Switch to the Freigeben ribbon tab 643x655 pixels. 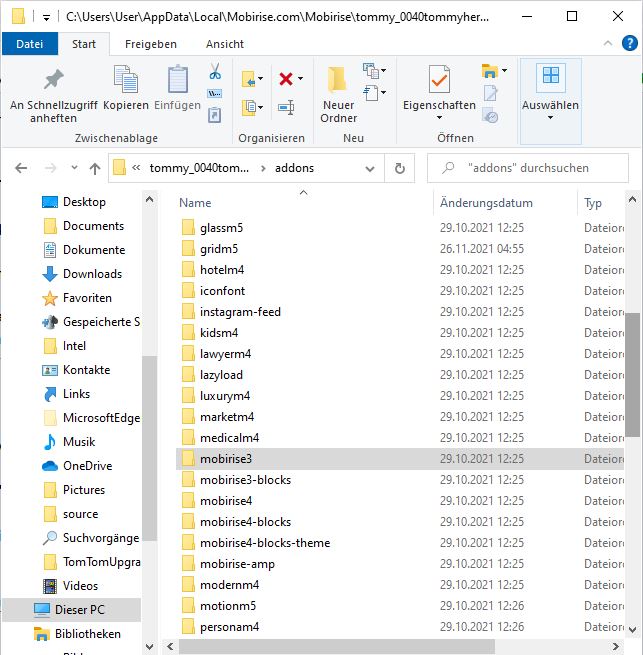(150, 44)
